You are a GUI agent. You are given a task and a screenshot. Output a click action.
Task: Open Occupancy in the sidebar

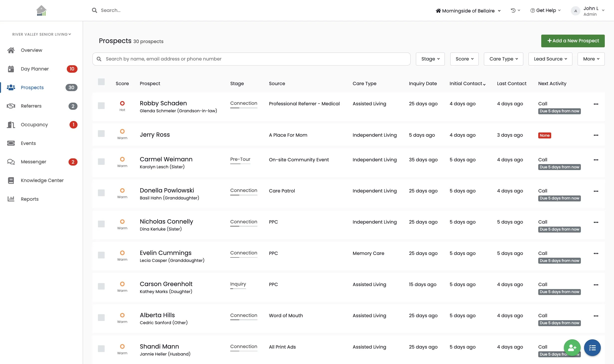tap(34, 125)
